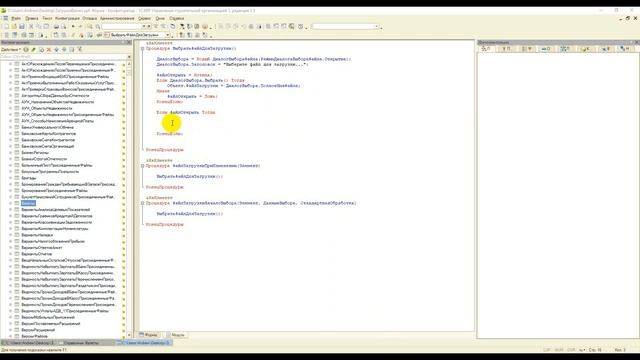The image size is (640, 360).
Task: Open the Текст menu
Action: click(47, 18)
